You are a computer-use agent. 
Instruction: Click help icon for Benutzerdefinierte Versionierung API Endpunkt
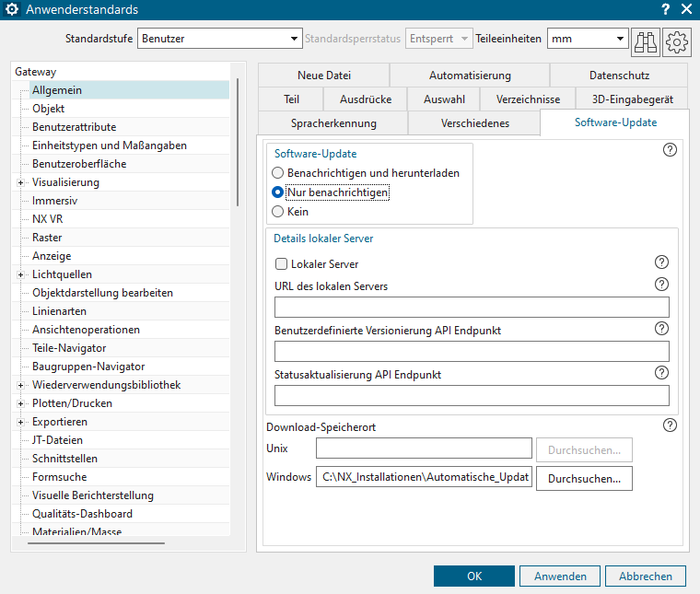[x=660, y=328]
